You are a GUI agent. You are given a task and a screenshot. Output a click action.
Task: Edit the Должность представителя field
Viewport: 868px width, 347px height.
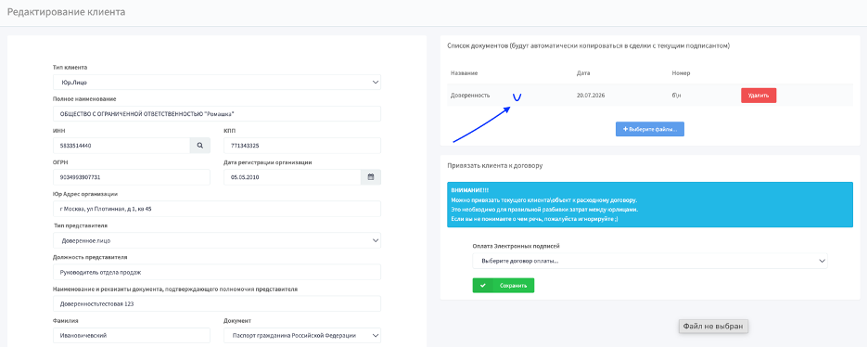(x=217, y=272)
